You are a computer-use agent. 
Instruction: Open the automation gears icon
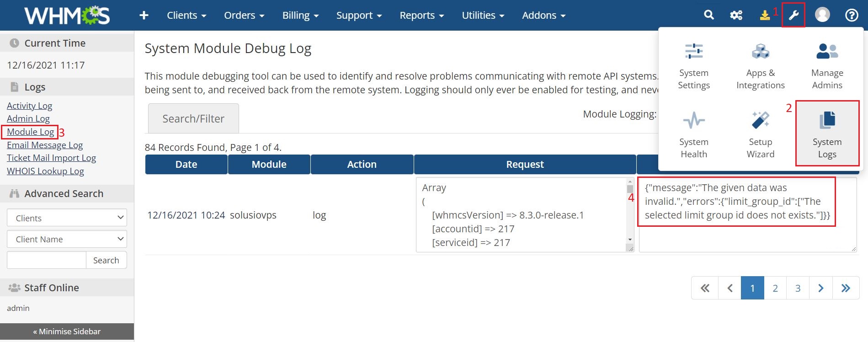(736, 15)
